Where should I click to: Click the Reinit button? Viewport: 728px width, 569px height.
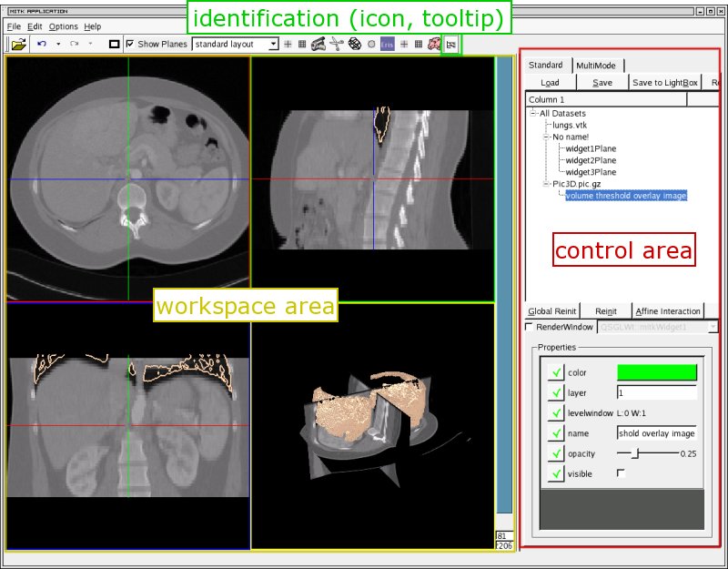[x=606, y=310]
